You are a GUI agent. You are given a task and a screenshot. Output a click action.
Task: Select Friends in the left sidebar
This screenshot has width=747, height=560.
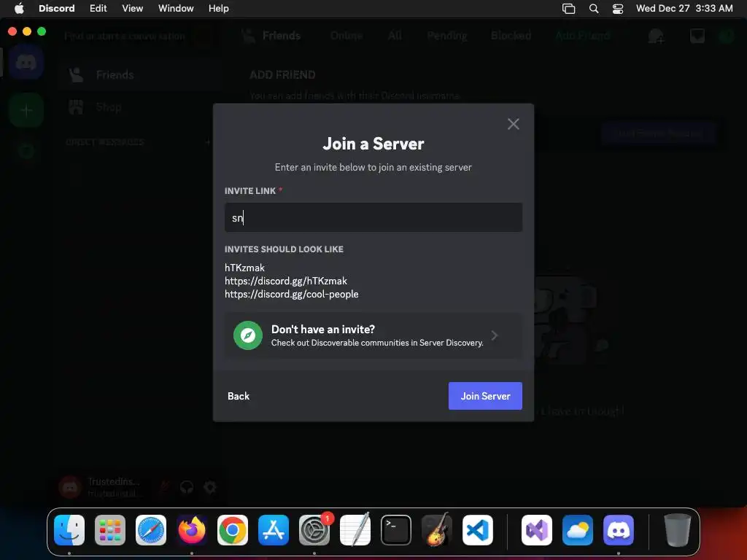pyautogui.click(x=141, y=75)
